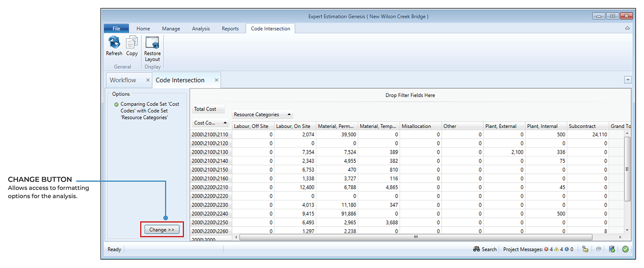
Task: Switch to the Workflow document tab
Action: coord(123,80)
